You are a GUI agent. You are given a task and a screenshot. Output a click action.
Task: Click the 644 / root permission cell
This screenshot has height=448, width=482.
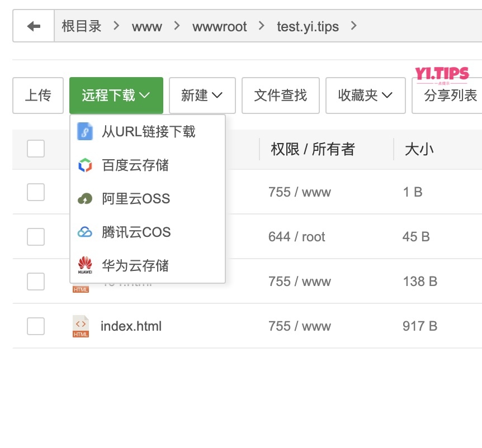point(297,237)
